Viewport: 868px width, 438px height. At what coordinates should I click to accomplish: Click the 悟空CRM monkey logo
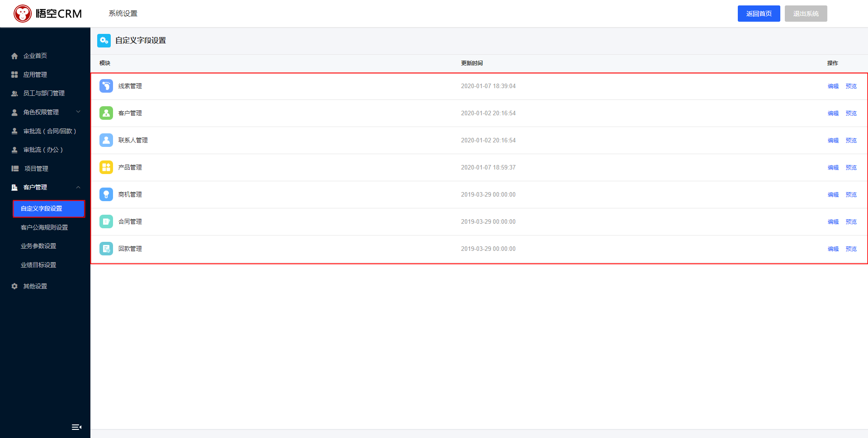click(23, 14)
